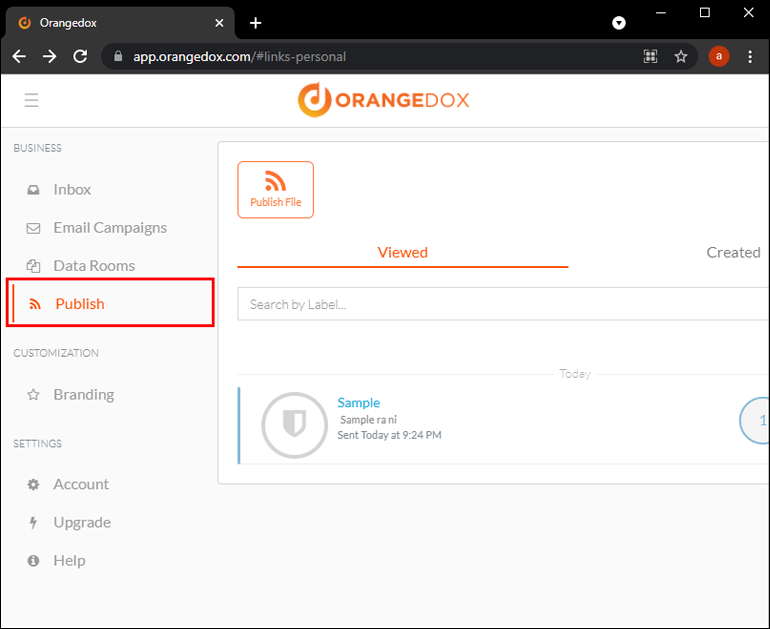
Task: Open the Sample document link
Action: (358, 403)
